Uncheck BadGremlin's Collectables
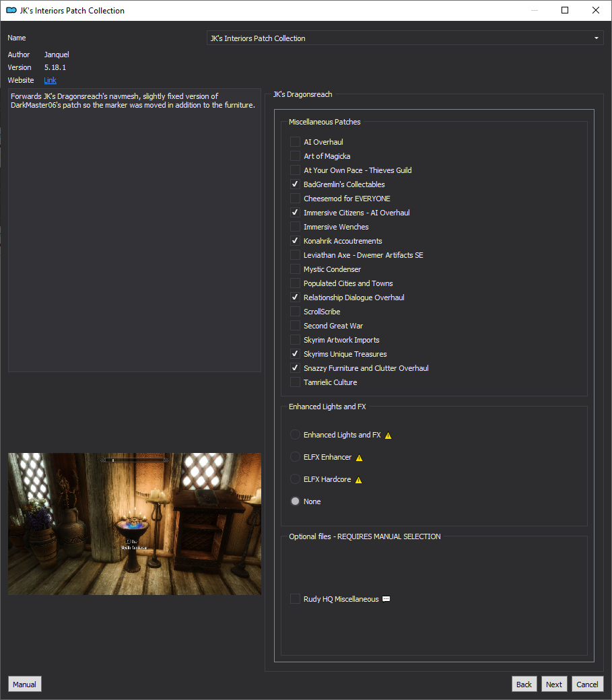 click(295, 184)
